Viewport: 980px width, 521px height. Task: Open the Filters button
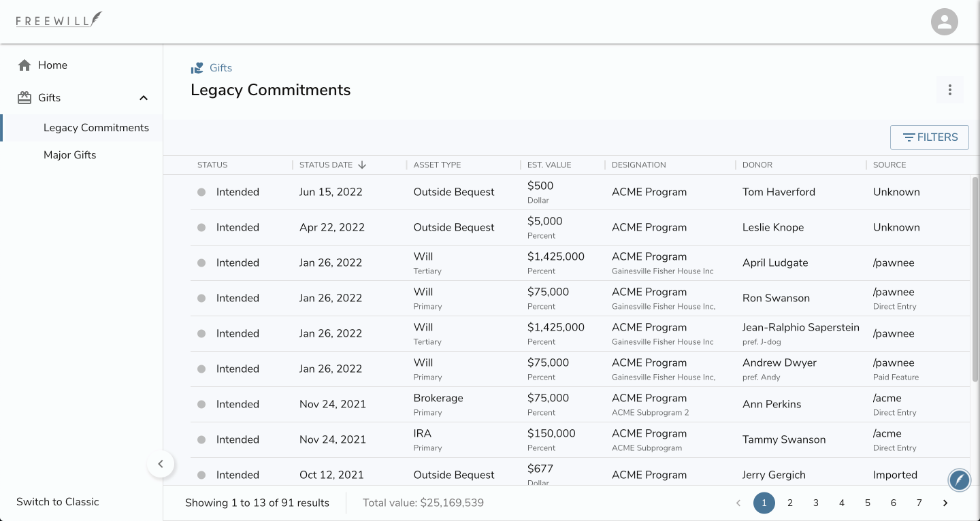coord(929,137)
